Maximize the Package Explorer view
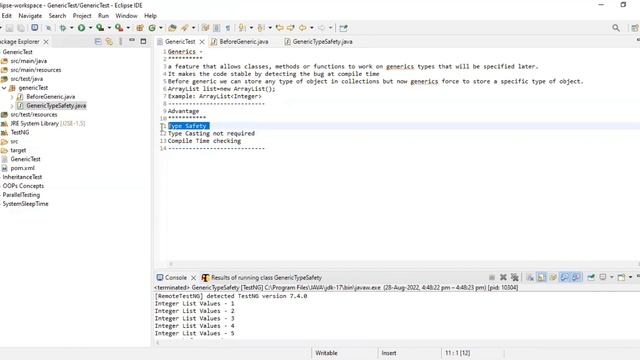This screenshot has width=640, height=360. 143,41
